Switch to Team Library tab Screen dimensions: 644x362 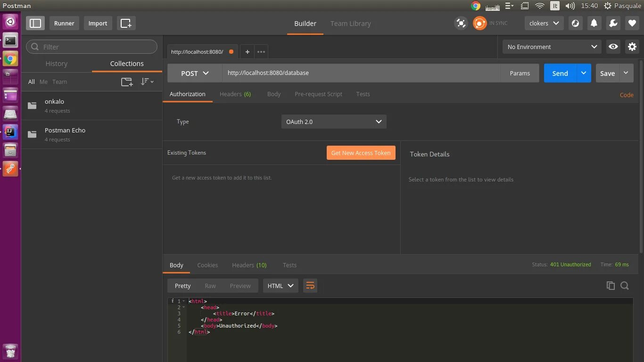[350, 23]
